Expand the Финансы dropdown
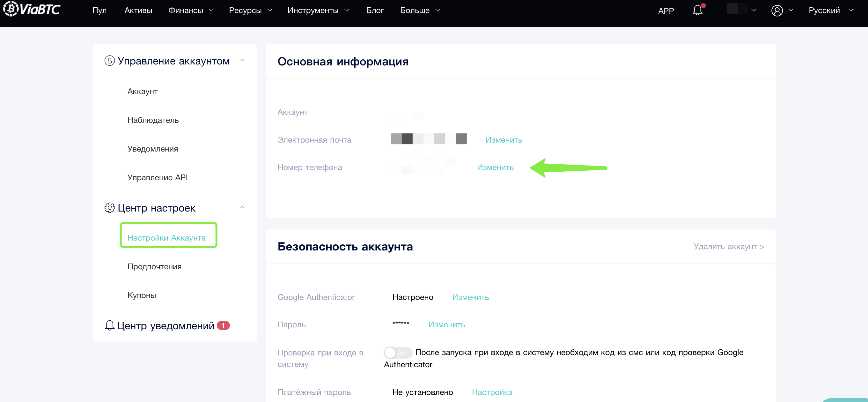Screen dimensions: 868x402 pos(191,11)
